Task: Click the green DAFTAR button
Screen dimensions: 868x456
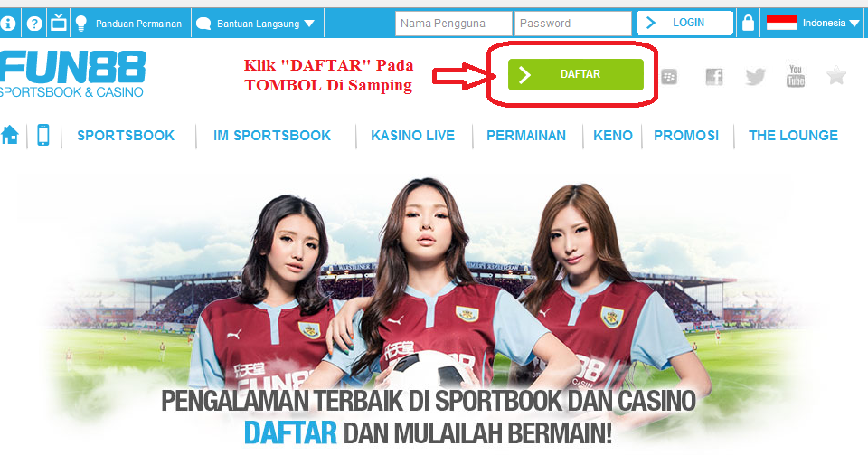Action: tap(576, 74)
